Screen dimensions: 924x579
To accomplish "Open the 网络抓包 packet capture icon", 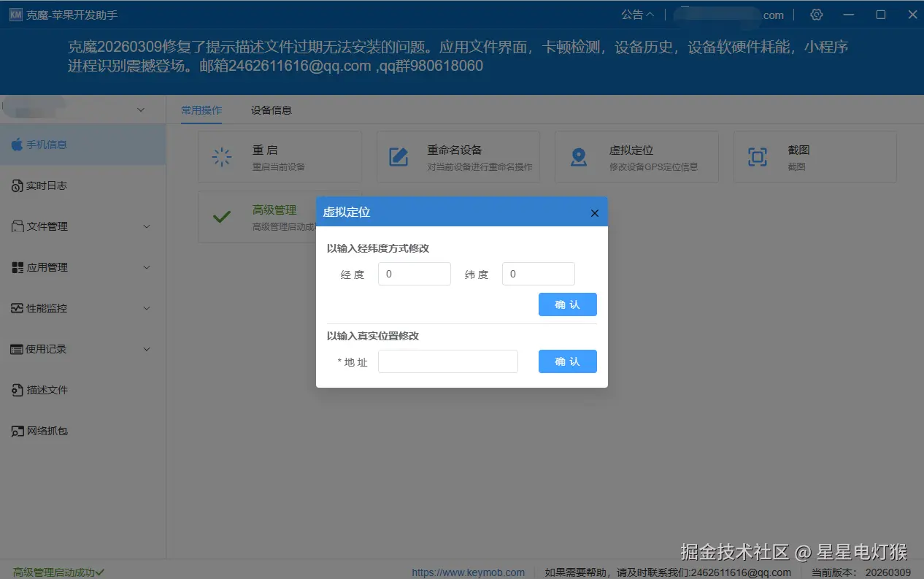I will (x=18, y=431).
